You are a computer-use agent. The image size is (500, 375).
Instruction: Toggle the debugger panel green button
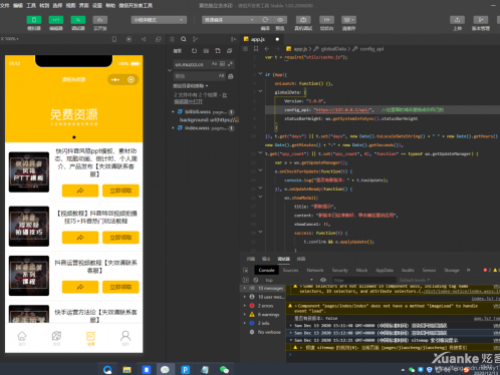pyautogui.click(x=78, y=20)
